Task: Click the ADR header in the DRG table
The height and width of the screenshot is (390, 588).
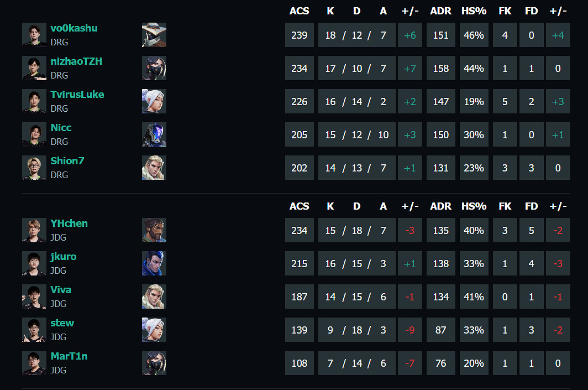Action: pos(440,11)
